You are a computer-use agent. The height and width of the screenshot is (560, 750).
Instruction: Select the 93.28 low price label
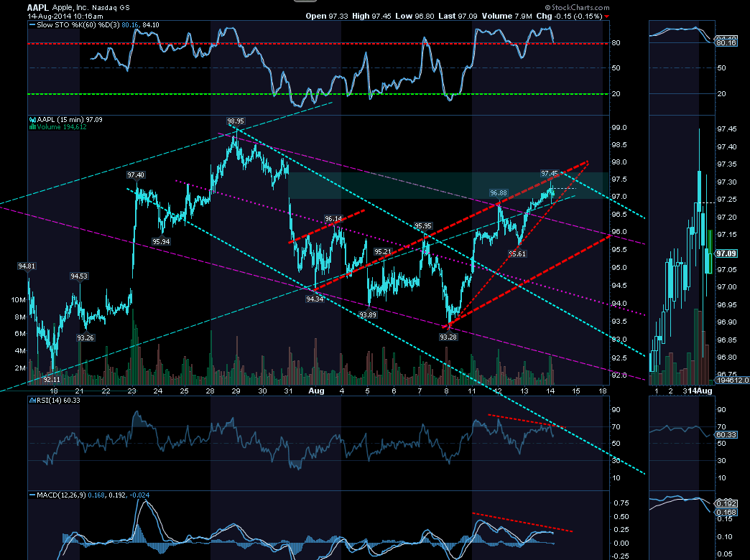(448, 337)
